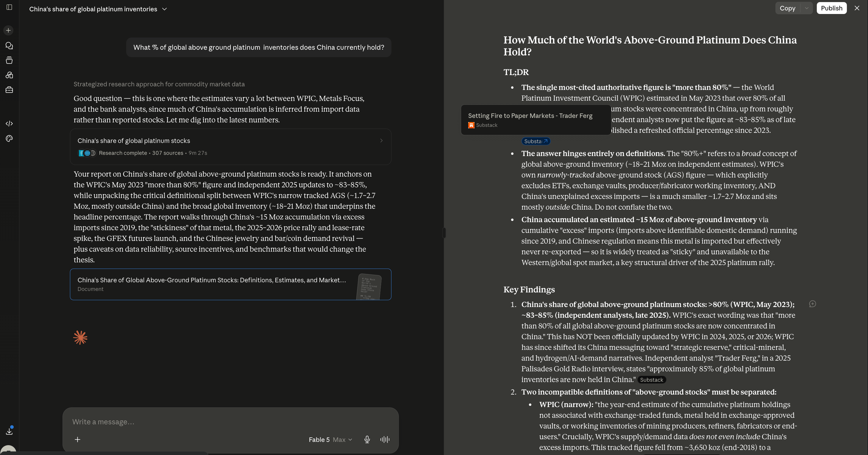Screen dimensions: 868x455
Task: Click the user's platinum question bubble
Action: 258,48
